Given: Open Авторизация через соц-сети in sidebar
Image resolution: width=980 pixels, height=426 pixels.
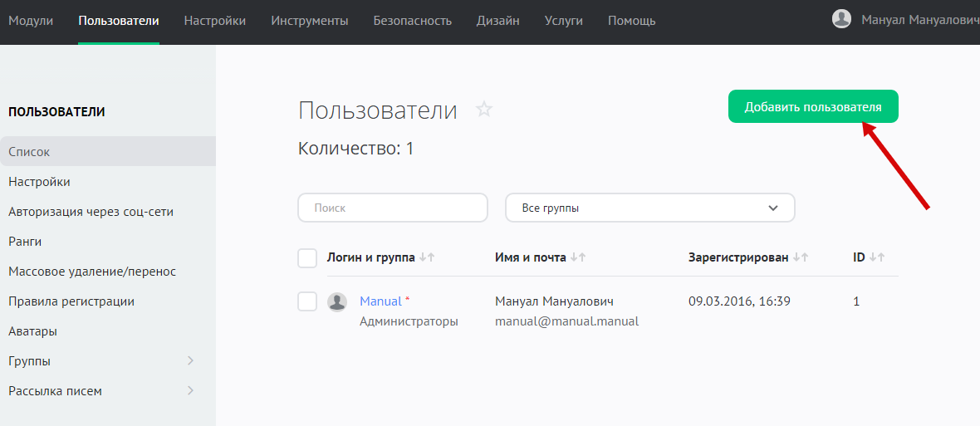Looking at the screenshot, I should coord(91,212).
